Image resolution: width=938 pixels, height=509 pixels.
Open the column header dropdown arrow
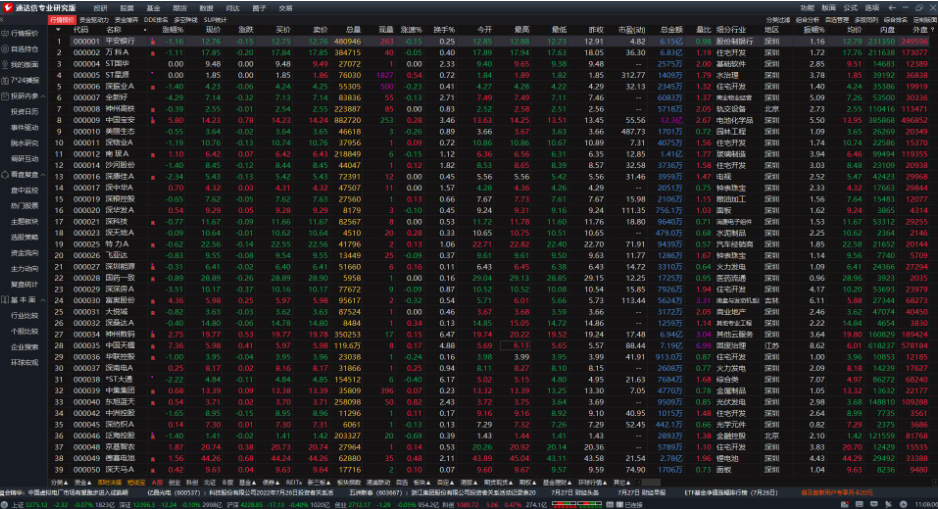(57, 30)
